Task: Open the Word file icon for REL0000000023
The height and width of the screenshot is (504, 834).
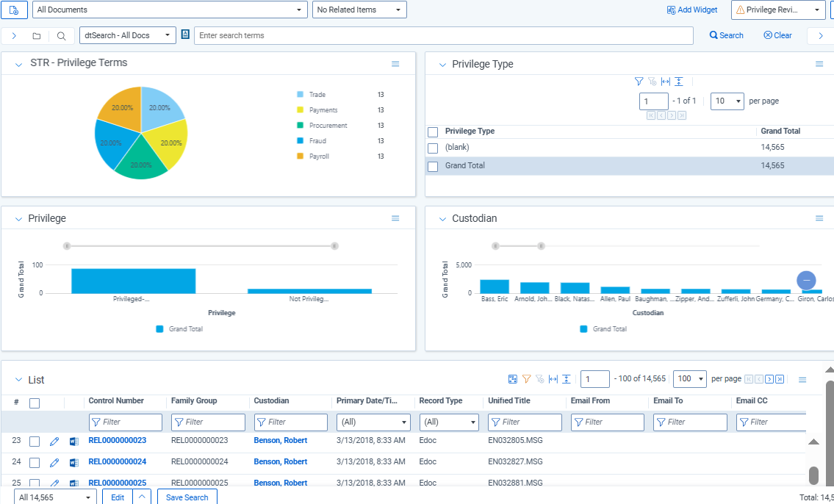Action: tap(74, 442)
